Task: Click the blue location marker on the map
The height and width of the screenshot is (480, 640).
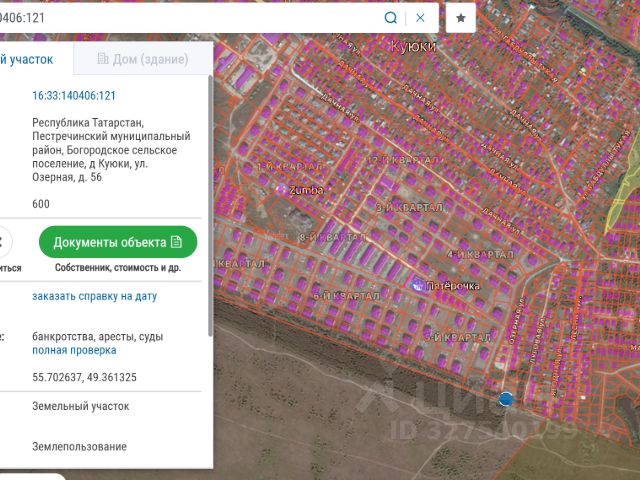Action: (x=506, y=399)
